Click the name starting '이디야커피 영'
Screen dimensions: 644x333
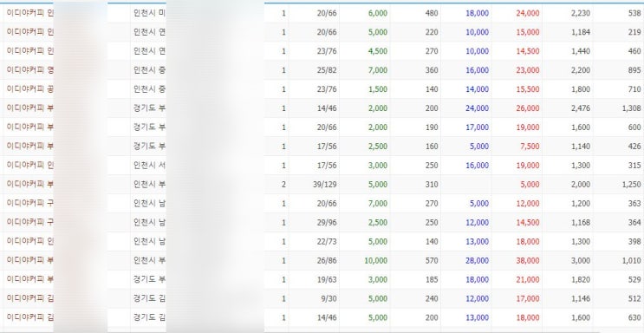point(30,70)
